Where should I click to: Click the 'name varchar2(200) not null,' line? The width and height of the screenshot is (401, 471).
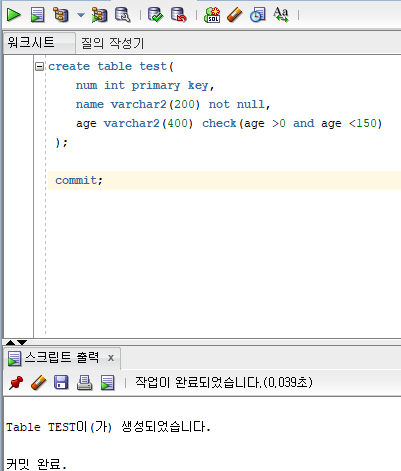pos(173,104)
